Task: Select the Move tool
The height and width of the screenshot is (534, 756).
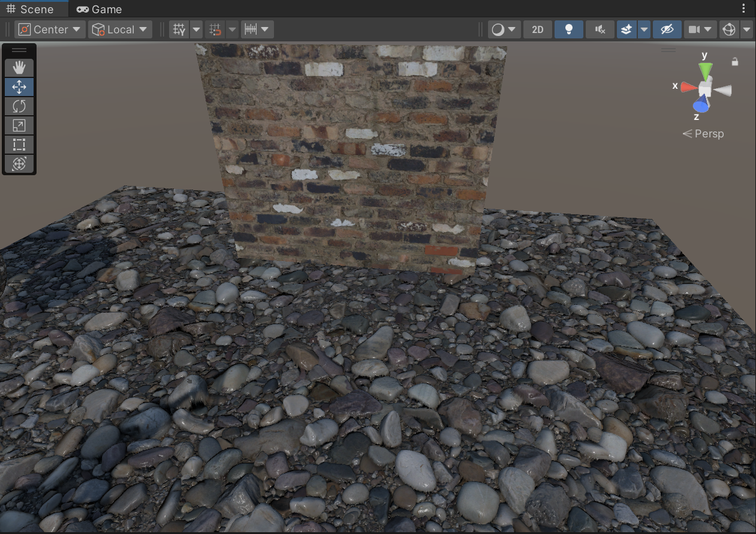Action: point(19,87)
